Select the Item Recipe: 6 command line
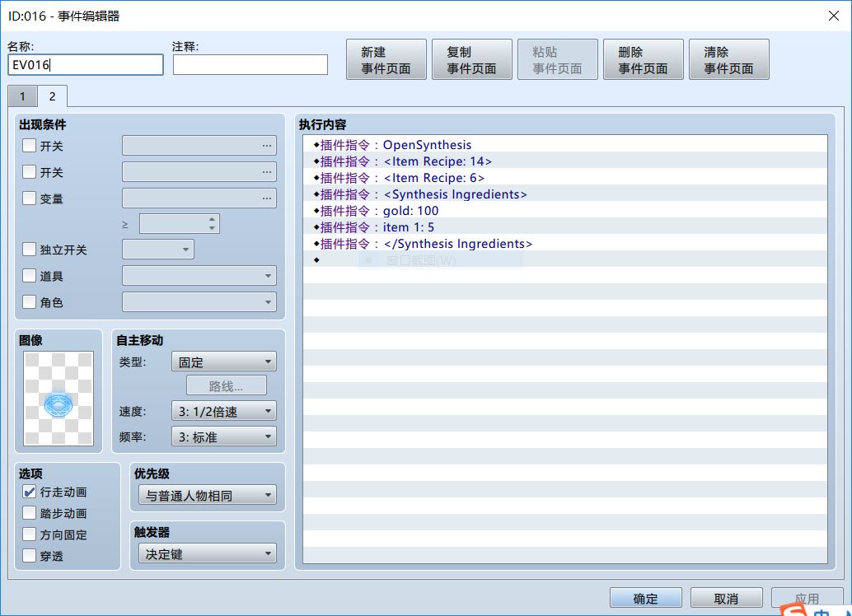 (x=565, y=178)
